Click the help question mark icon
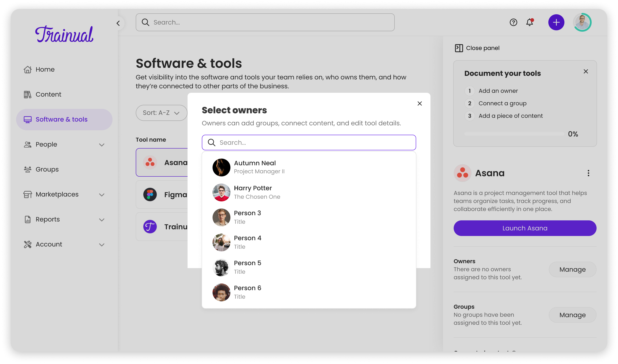The width and height of the screenshot is (618, 364). point(513,22)
